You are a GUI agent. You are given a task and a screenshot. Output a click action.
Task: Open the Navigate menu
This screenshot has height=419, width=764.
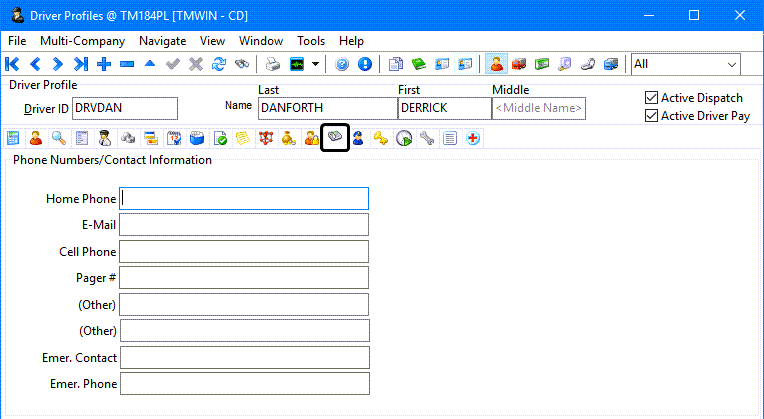point(162,41)
